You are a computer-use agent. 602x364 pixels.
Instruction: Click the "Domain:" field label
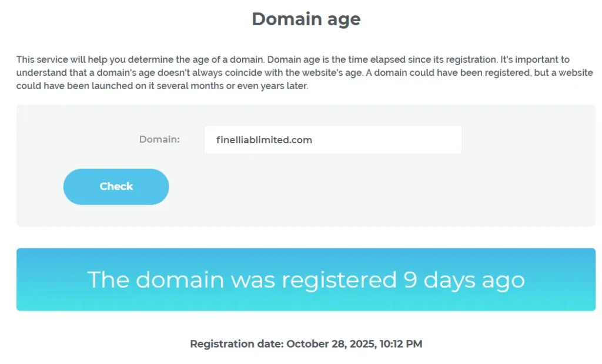pyautogui.click(x=159, y=140)
